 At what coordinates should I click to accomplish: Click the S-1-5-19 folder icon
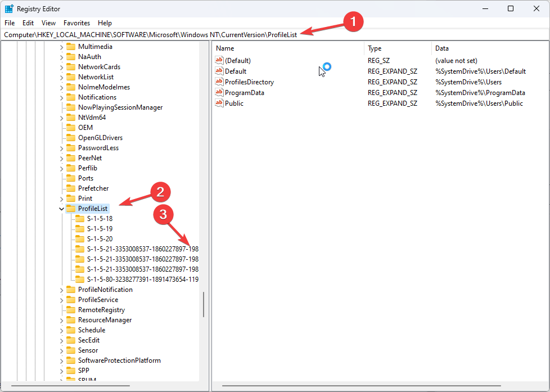pyautogui.click(x=80, y=229)
